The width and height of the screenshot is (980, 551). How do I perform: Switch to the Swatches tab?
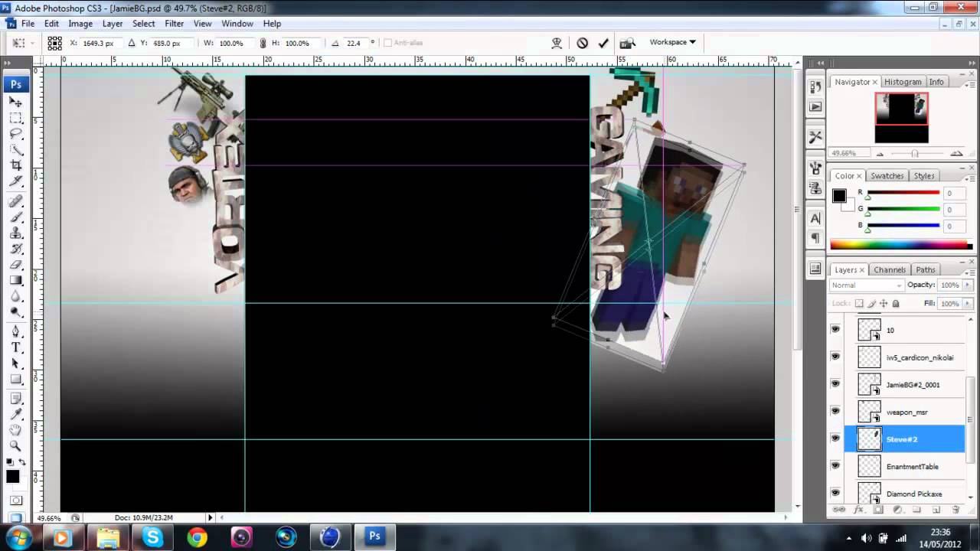pyautogui.click(x=887, y=176)
